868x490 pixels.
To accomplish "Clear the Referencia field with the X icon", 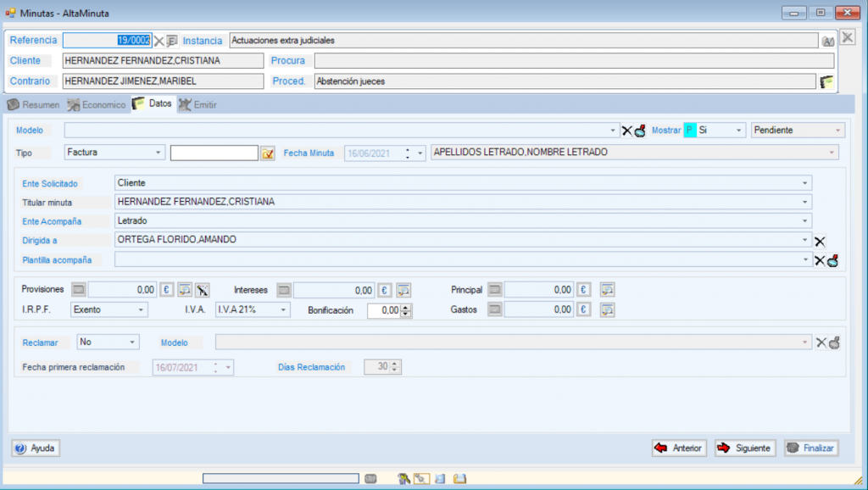I will pos(159,41).
